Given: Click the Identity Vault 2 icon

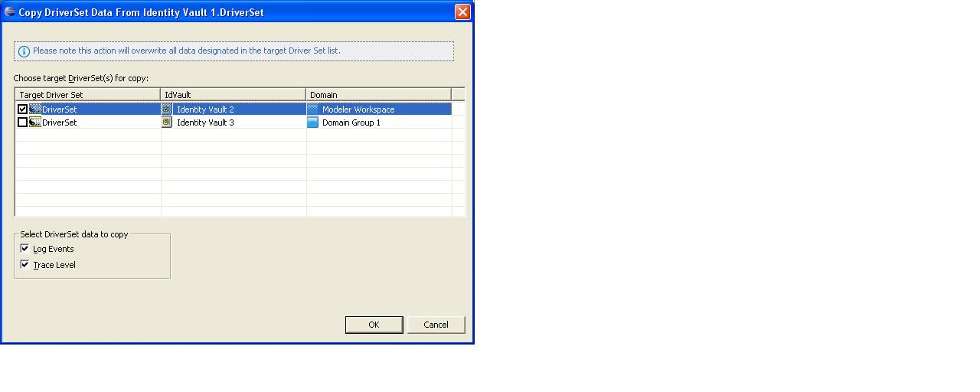Looking at the screenshot, I should 166,109.
